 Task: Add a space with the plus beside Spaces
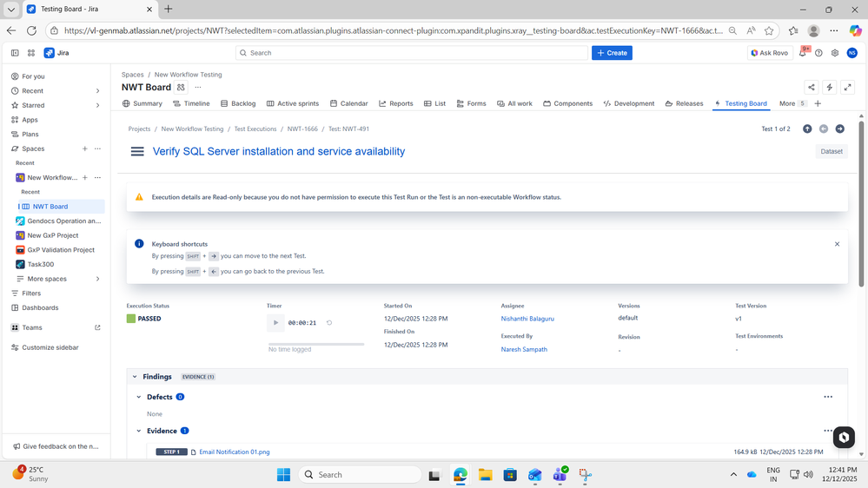84,148
